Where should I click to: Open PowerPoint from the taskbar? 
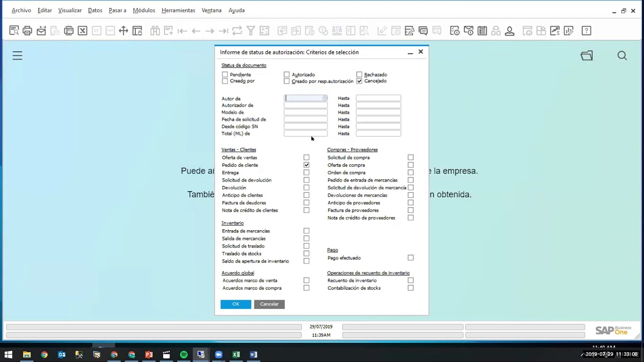point(149,354)
